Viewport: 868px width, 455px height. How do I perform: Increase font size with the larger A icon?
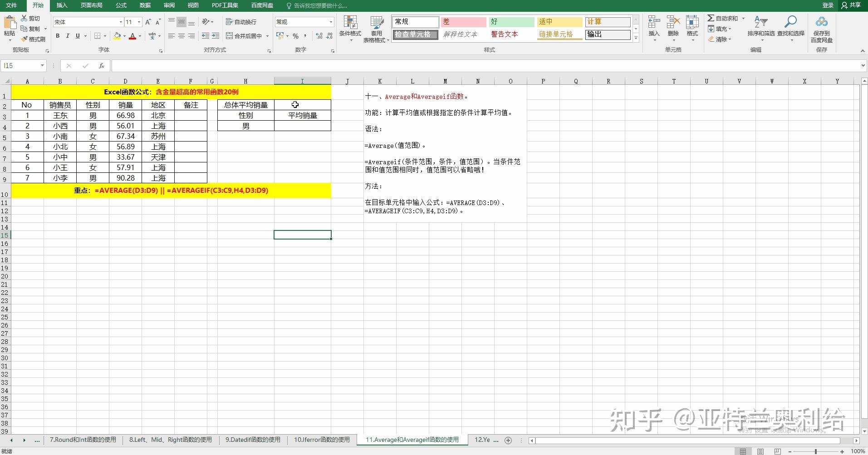tap(148, 22)
